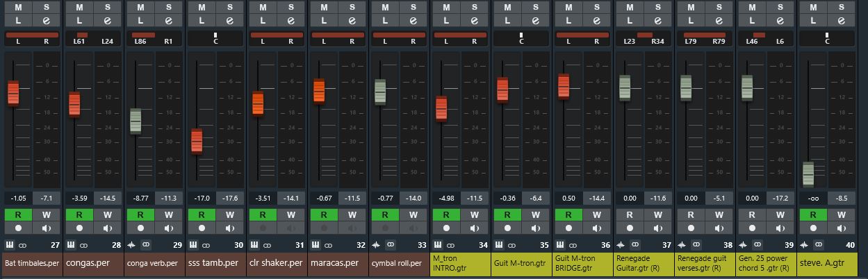Click the stereo link icon on congas.per

(84, 244)
